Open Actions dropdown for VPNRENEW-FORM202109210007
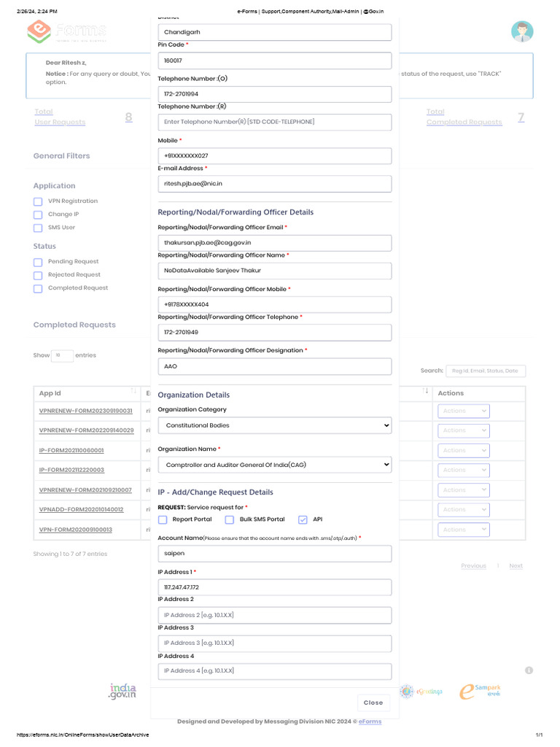 coord(463,490)
